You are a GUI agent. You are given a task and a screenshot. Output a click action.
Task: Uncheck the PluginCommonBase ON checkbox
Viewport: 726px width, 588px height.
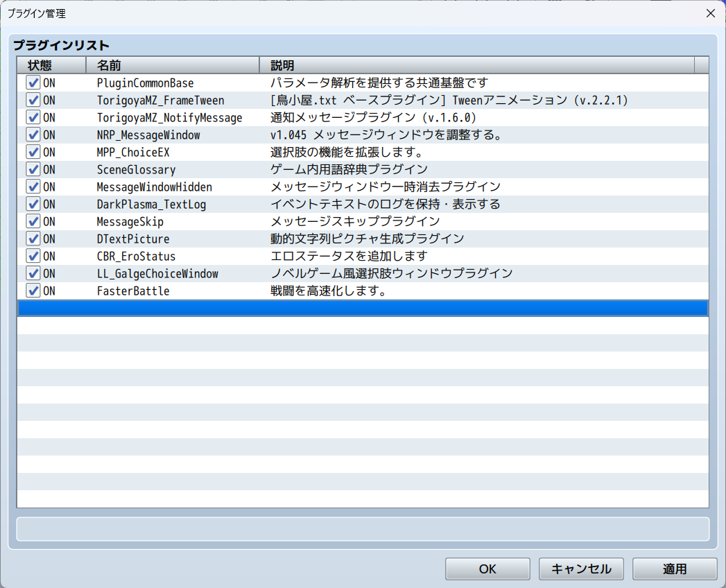click(x=33, y=83)
